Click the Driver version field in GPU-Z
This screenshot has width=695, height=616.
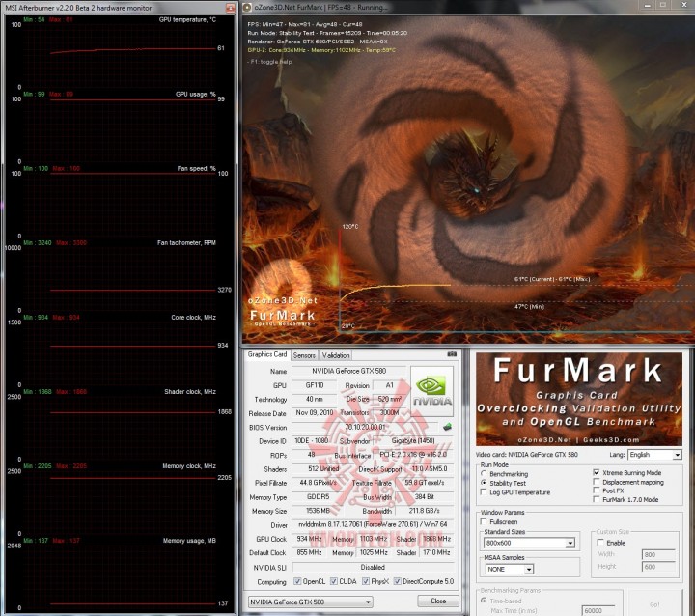click(373, 524)
